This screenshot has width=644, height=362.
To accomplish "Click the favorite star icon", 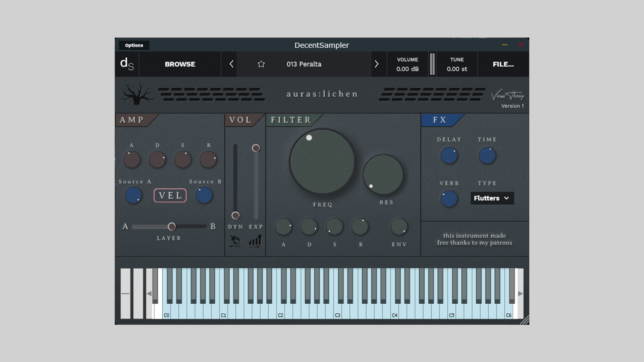I will point(261,64).
